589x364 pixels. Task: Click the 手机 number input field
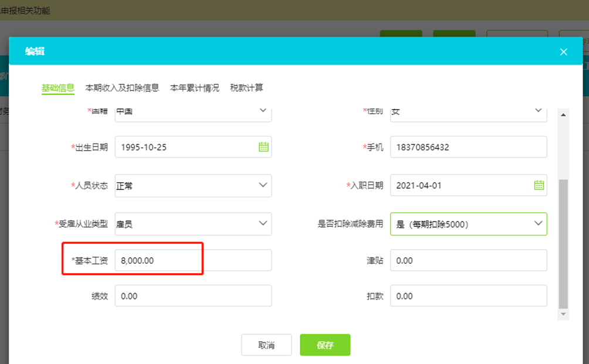click(x=468, y=147)
